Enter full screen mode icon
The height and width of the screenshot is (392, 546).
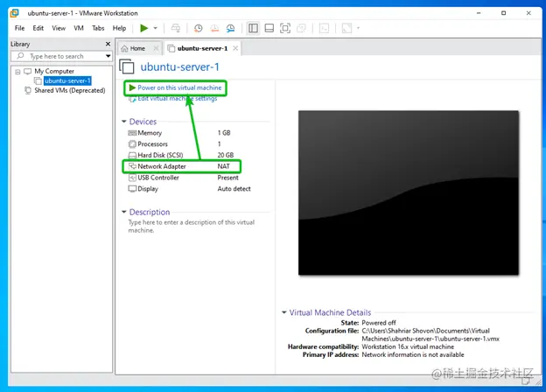pyautogui.click(x=285, y=28)
